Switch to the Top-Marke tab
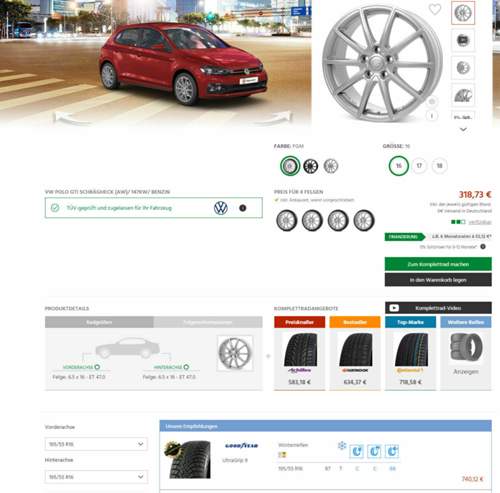The width and height of the screenshot is (500, 493). coord(410,322)
